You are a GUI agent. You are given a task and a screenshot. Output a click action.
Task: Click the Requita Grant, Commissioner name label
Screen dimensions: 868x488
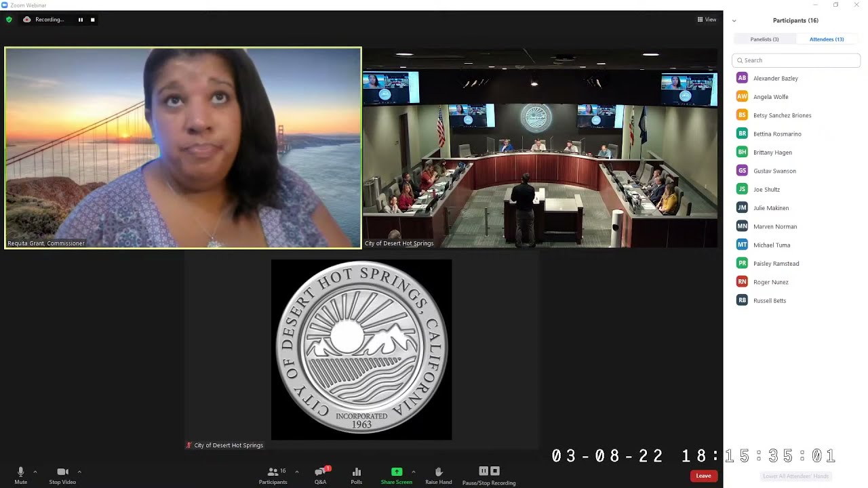(x=46, y=243)
